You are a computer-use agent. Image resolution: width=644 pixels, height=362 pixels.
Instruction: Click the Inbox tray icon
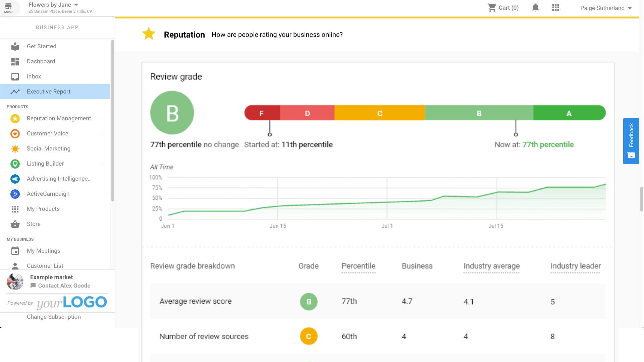point(15,77)
